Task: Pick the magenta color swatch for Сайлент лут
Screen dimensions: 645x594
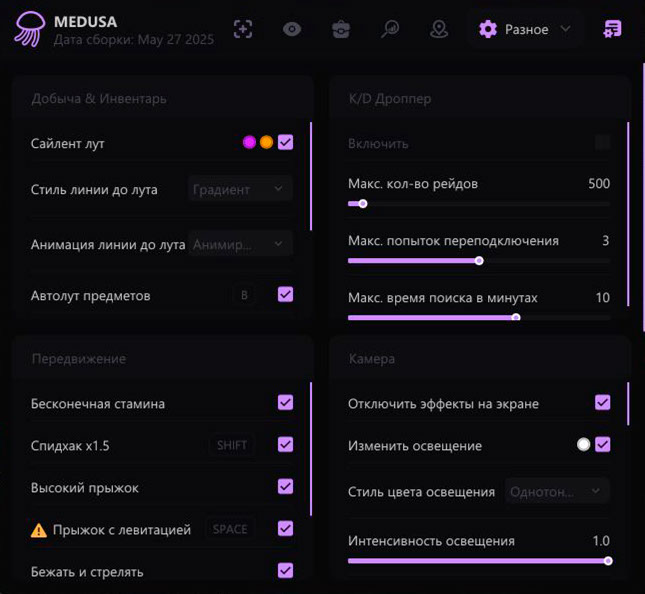Action: coord(249,142)
